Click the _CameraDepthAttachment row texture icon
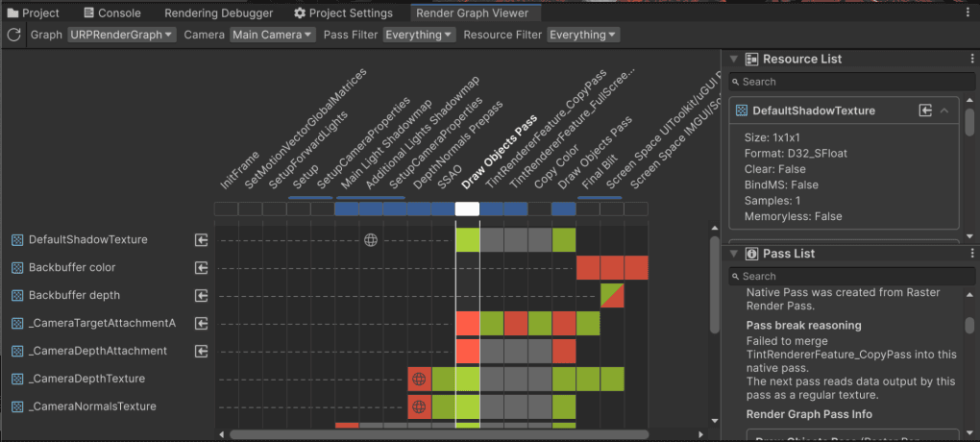This screenshot has width=980, height=442. [x=17, y=351]
